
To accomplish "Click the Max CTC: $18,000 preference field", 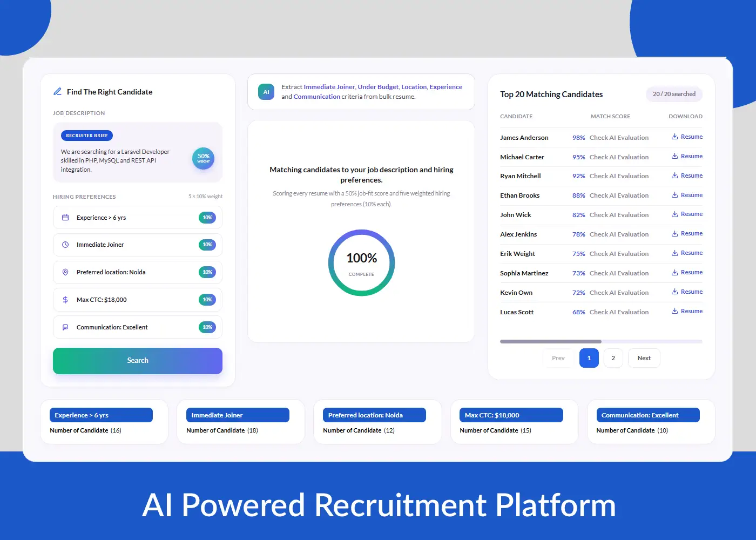I will point(138,300).
